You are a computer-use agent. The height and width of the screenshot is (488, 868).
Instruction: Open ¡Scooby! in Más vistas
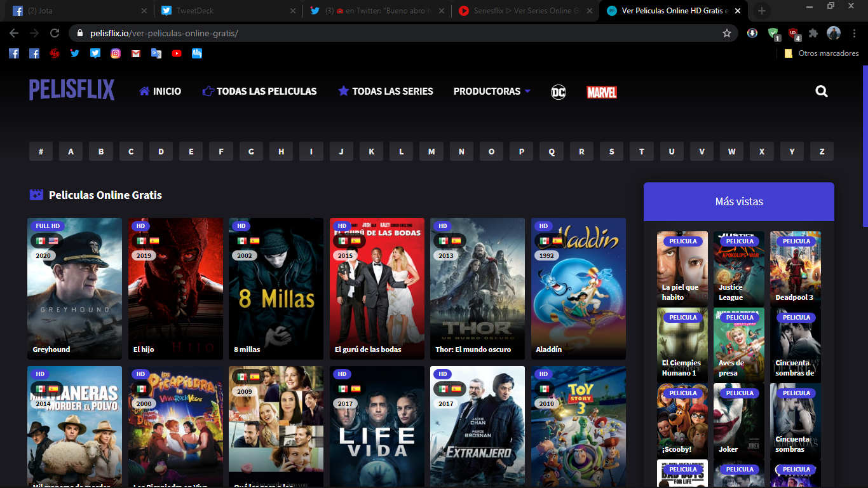pos(682,421)
